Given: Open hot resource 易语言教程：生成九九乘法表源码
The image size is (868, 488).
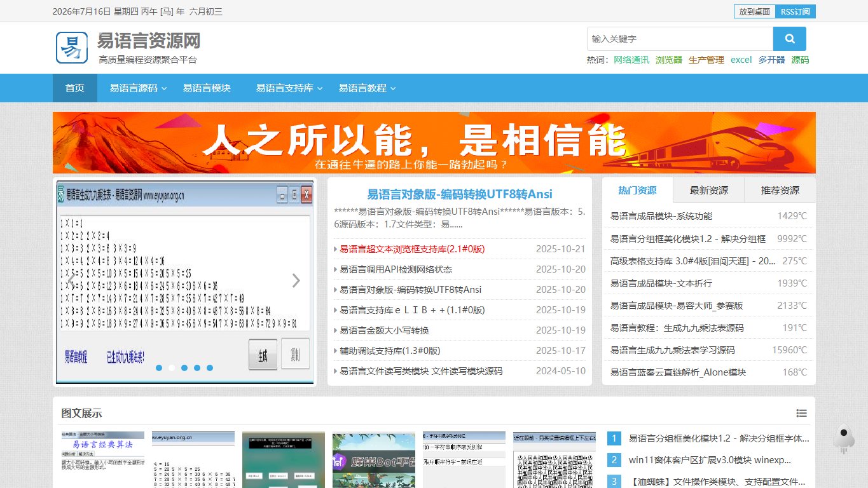Looking at the screenshot, I should pos(677,328).
